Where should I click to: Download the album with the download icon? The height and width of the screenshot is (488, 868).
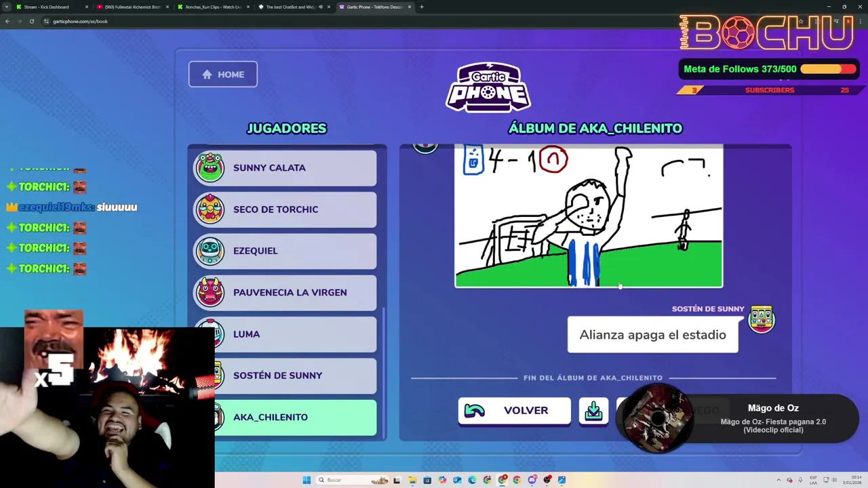[593, 411]
